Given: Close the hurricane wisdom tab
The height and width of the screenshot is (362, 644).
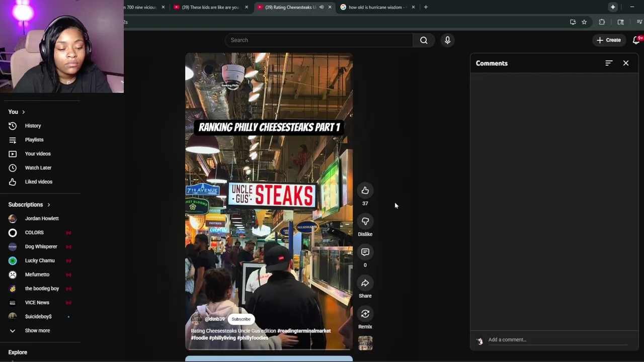Looking at the screenshot, I should click(413, 7).
